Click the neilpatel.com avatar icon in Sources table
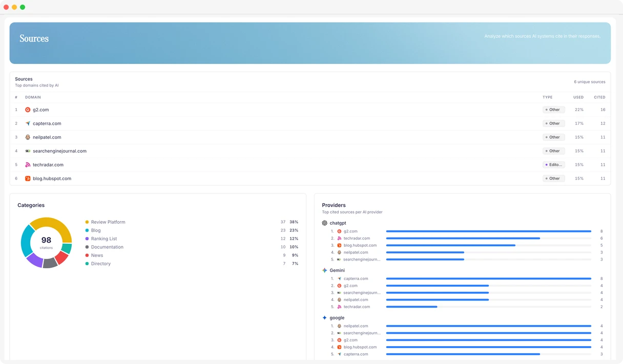This screenshot has height=364, width=623. pyautogui.click(x=28, y=137)
